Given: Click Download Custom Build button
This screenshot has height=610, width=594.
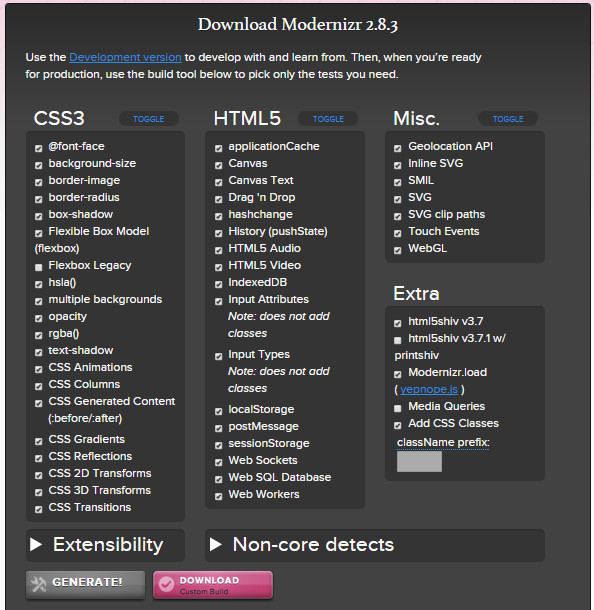Looking at the screenshot, I should click(213, 584).
